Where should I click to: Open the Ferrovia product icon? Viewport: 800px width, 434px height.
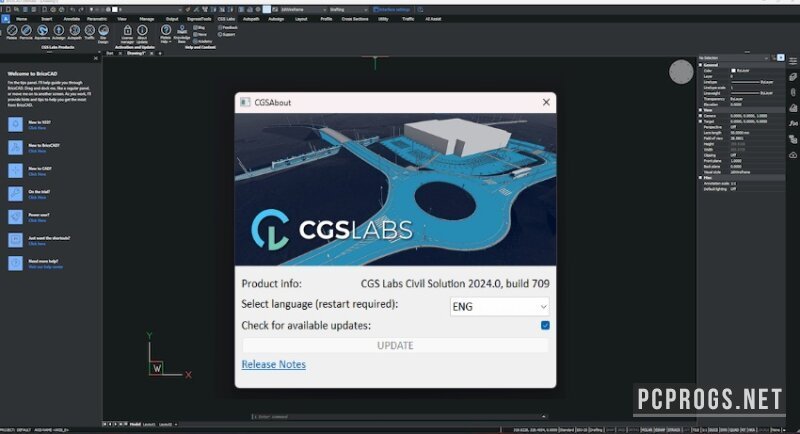[27, 31]
